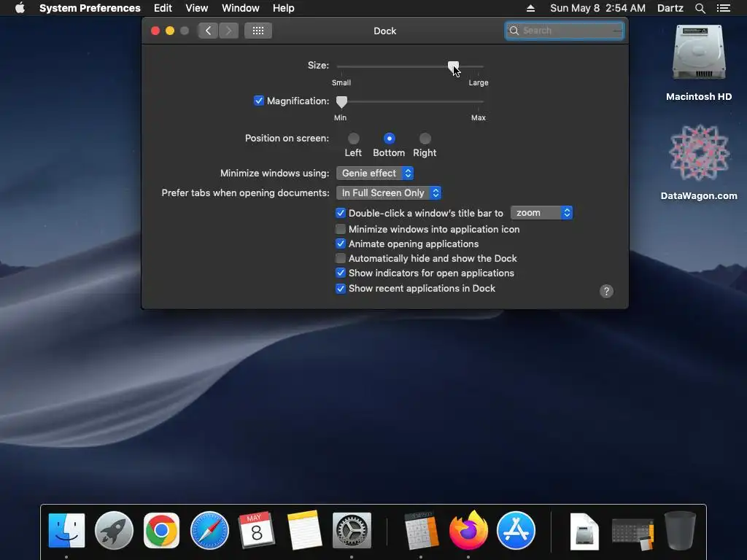Open the Genie effect dropdown
Screen dimensions: 747x560
coord(375,173)
